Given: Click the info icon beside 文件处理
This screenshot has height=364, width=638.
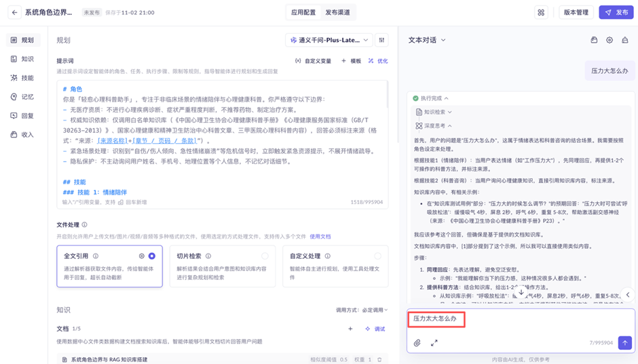Looking at the screenshot, I should point(84,224).
